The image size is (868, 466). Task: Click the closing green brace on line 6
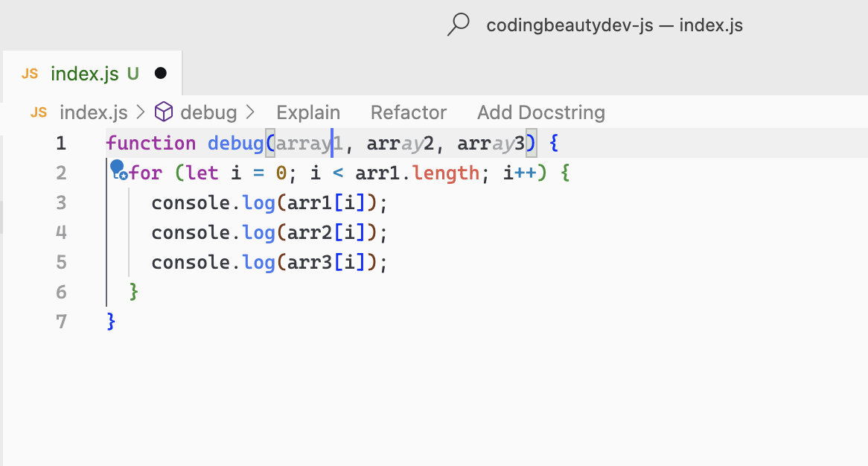pos(133,292)
